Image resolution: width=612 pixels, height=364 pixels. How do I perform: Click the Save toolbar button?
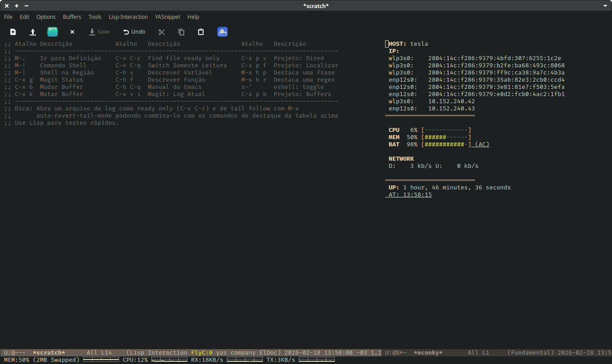(x=99, y=32)
